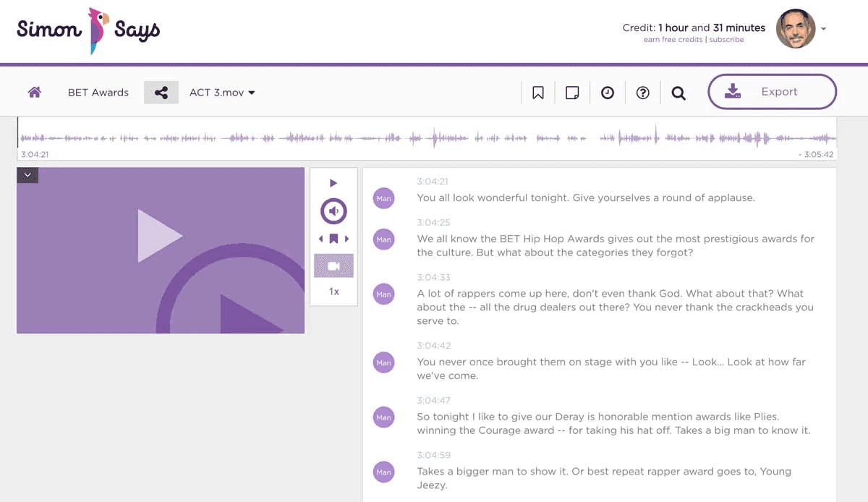
Task: Open the help question mark icon
Action: [x=642, y=93]
